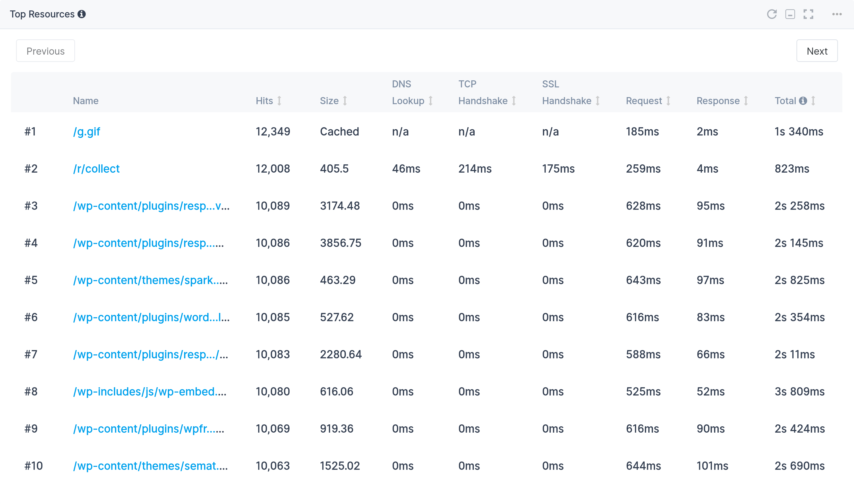Open /wp-content/plugins/word resource link
Screen dimensions: 854x504
pyautogui.click(x=152, y=317)
